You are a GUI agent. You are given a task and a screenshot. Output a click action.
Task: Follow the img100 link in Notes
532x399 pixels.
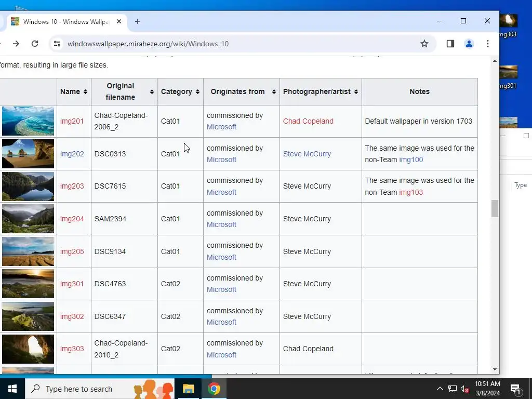coord(411,159)
